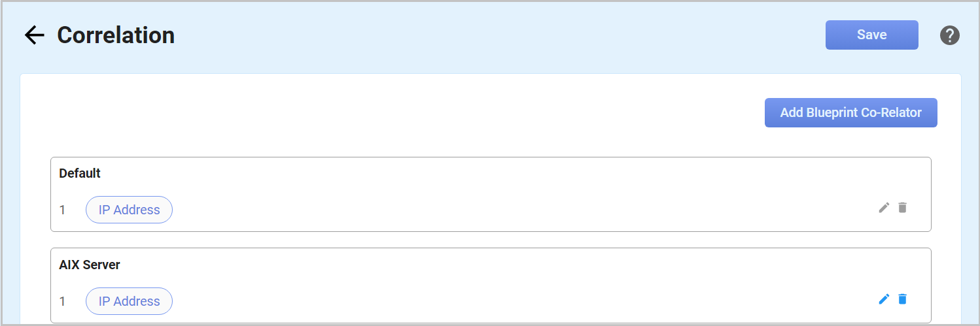Screen dimensions: 980x326
Task: Click Add Blueprint Co-Relator button
Action: coord(850,113)
